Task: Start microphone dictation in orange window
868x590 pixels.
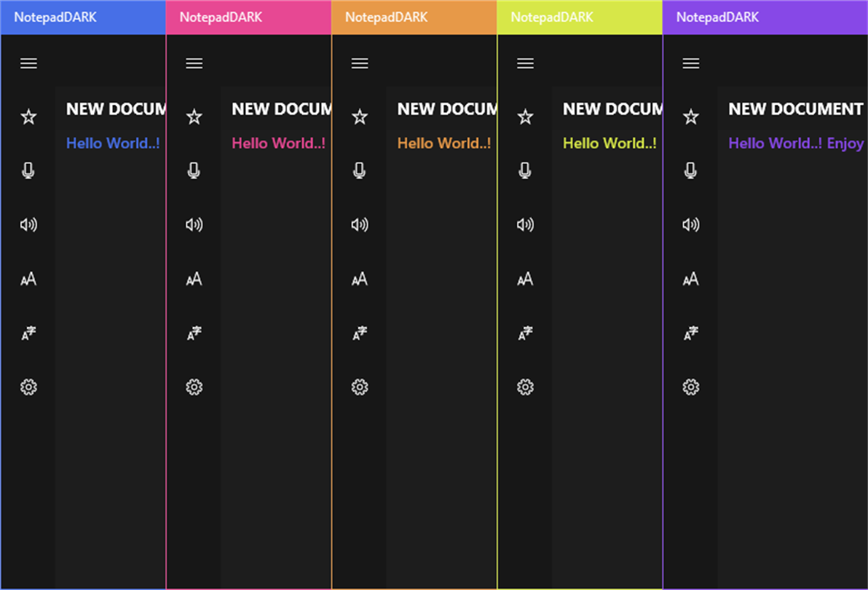Action: pos(359,170)
